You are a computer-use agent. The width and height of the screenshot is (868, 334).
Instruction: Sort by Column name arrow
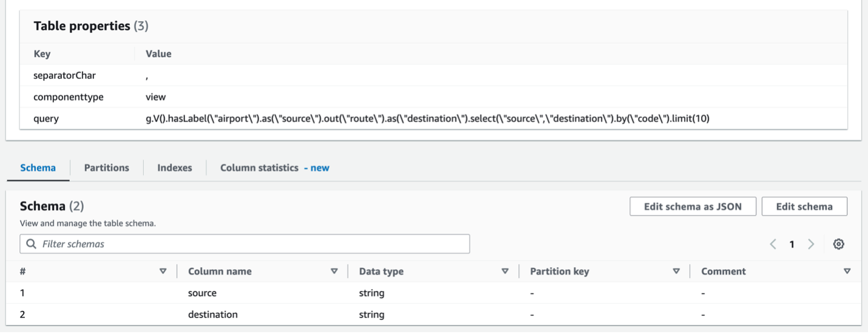pyautogui.click(x=334, y=271)
